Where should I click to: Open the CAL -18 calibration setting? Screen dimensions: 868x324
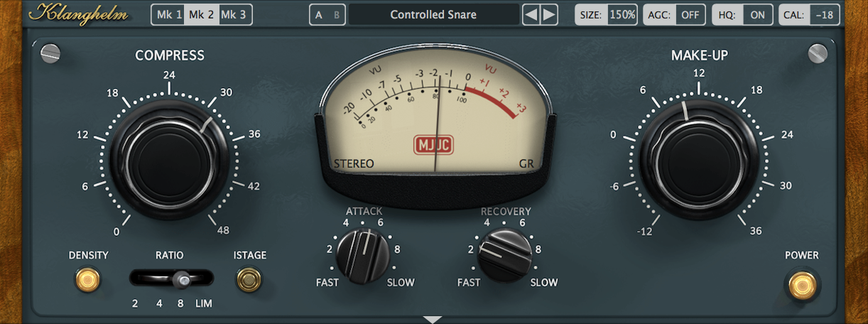[x=810, y=14]
